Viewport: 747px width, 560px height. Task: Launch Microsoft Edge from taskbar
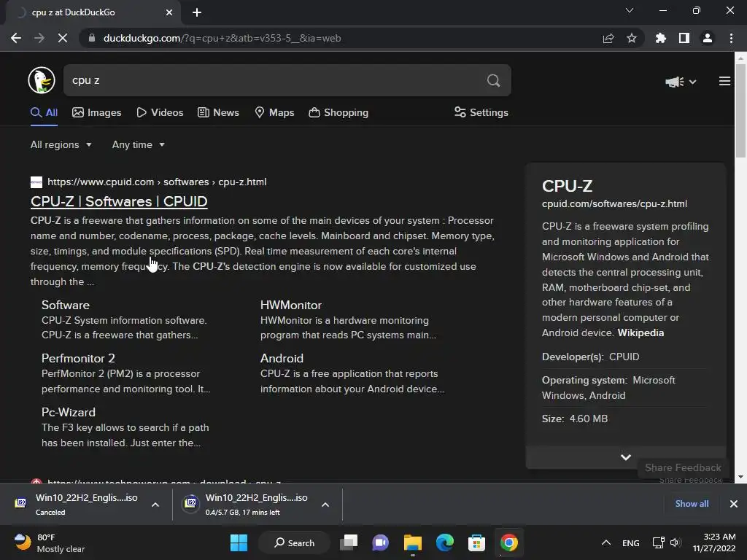pos(444,542)
